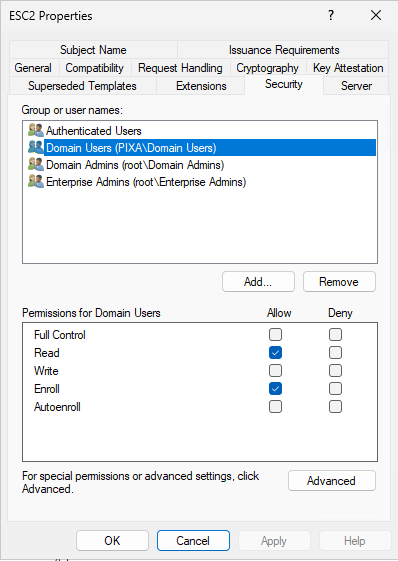The image size is (398, 561).
Task: Click the Enterprise Admins group icon
Action: click(x=36, y=181)
